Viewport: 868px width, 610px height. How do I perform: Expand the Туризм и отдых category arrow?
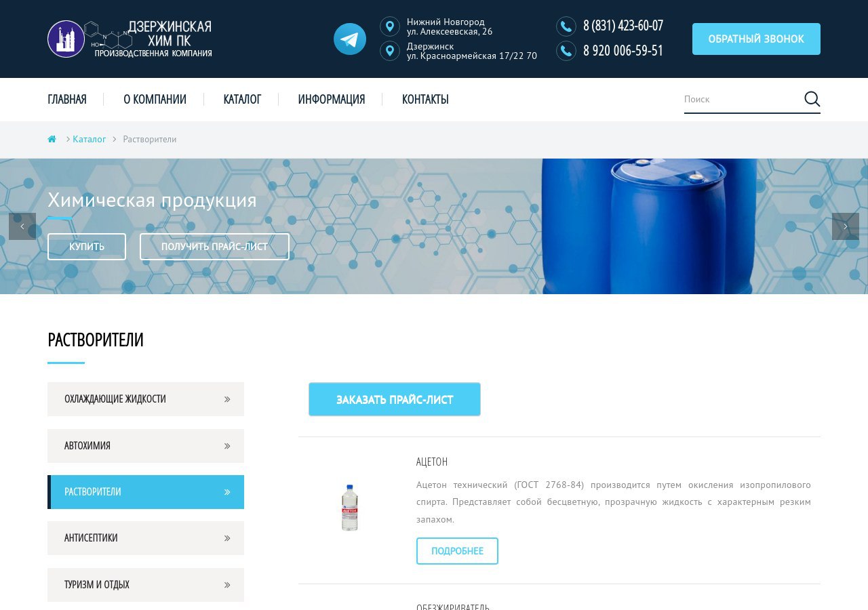(227, 585)
